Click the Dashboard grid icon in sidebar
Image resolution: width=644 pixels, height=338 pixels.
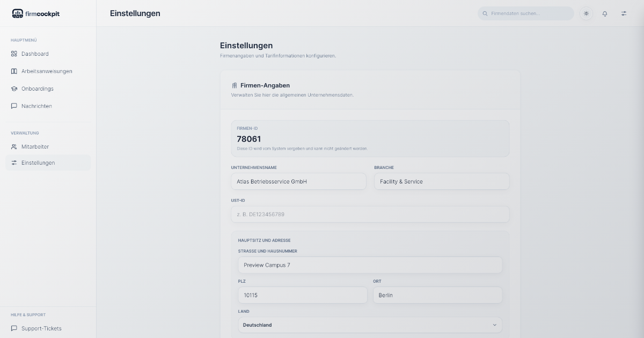(x=14, y=54)
